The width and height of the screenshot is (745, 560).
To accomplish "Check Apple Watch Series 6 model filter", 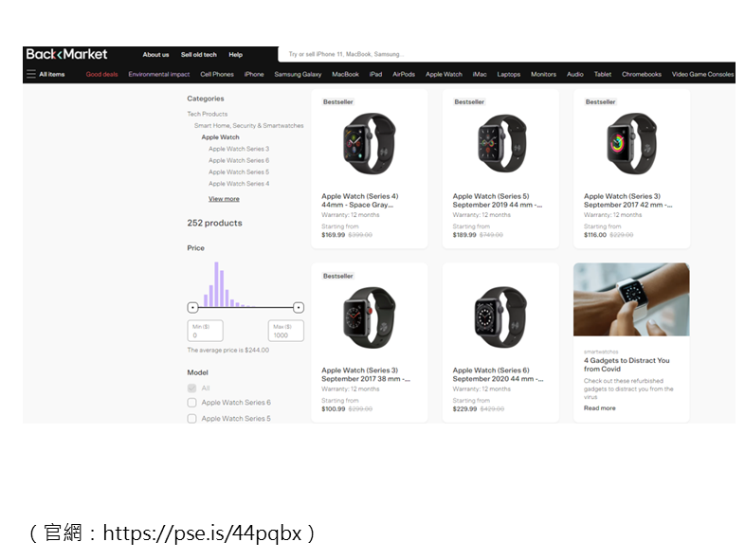I will tap(192, 403).
